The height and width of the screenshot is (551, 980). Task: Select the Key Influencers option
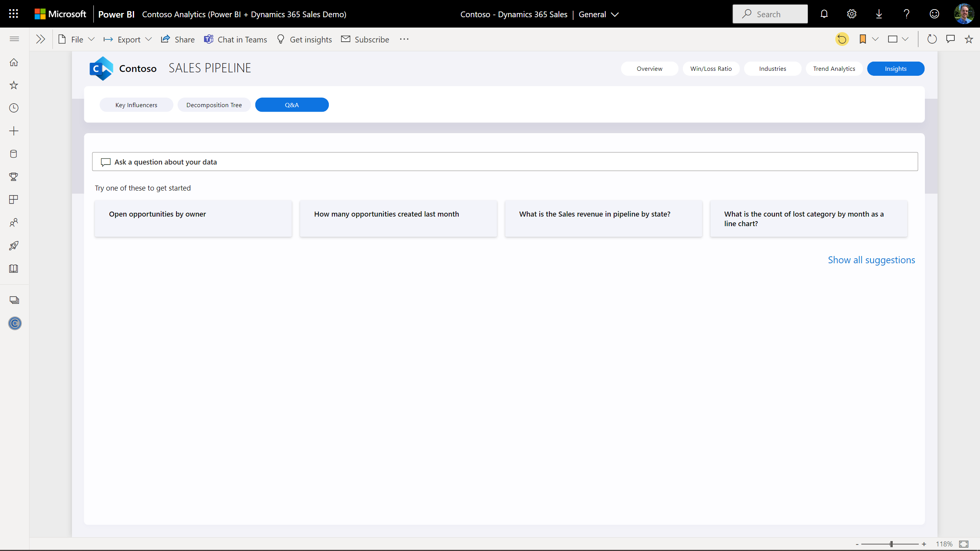136,104
